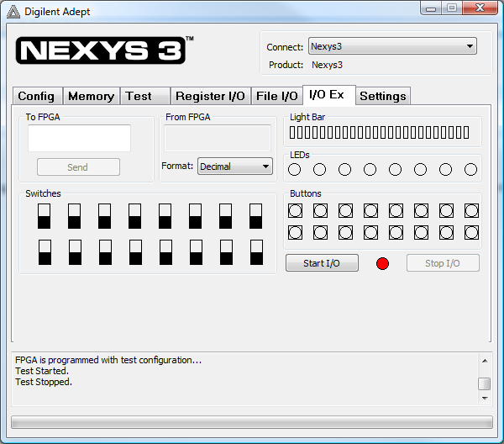The width and height of the screenshot is (504, 444).
Task: Open the Register I/O tab
Action: (x=211, y=96)
